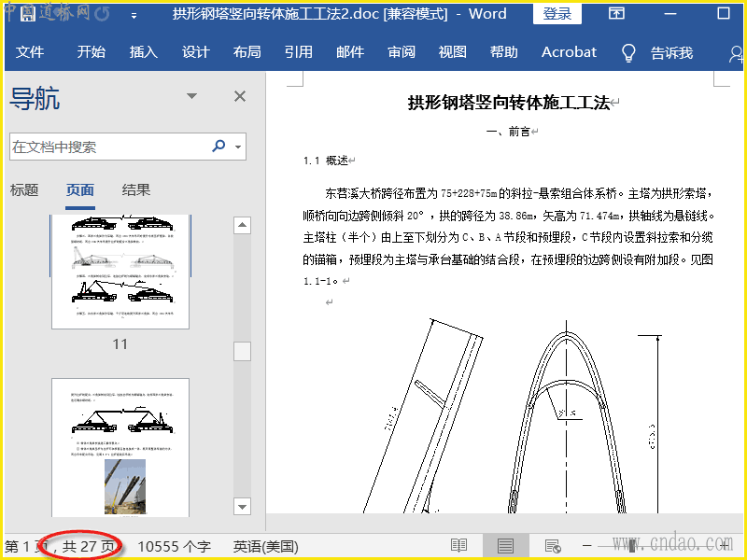
Task: Switch navigation pane to 结果 tab
Action: [135, 190]
